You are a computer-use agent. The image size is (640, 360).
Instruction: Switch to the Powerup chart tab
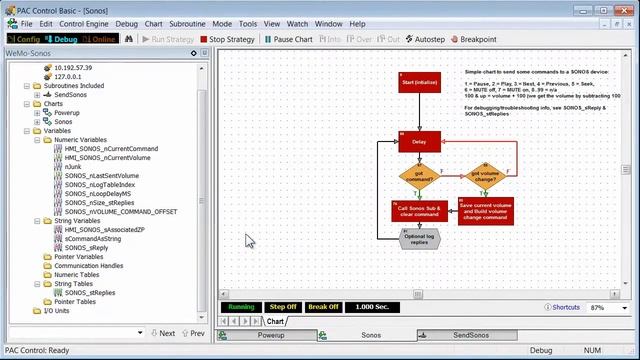pos(267,335)
